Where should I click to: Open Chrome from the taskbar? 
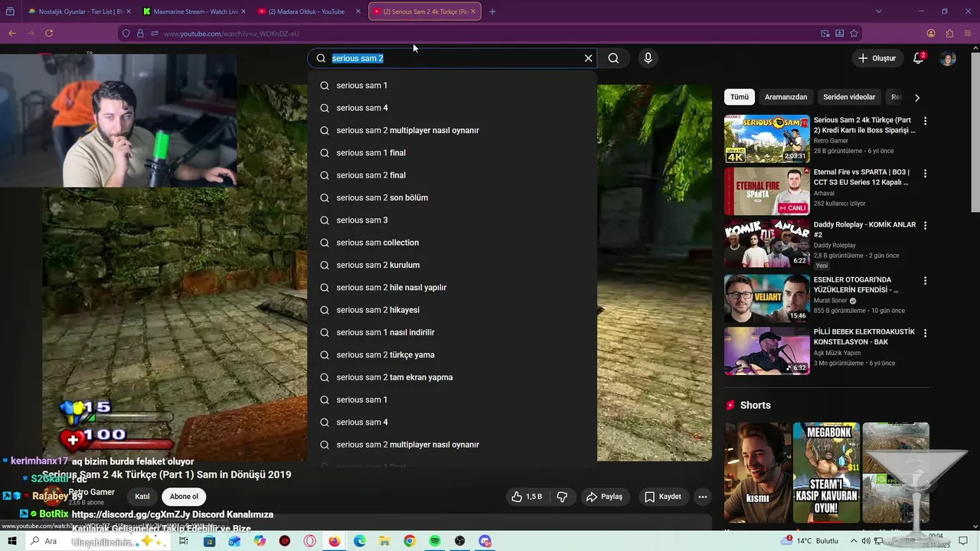point(410,541)
